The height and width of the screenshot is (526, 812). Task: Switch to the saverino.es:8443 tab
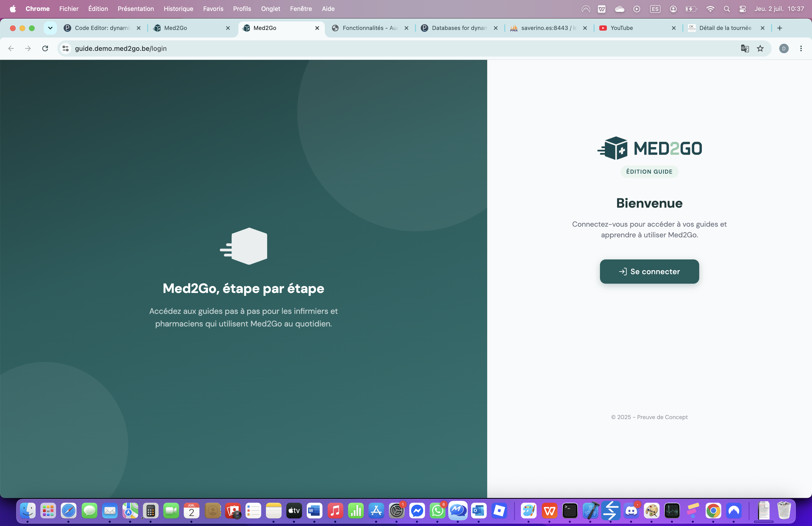click(549, 28)
